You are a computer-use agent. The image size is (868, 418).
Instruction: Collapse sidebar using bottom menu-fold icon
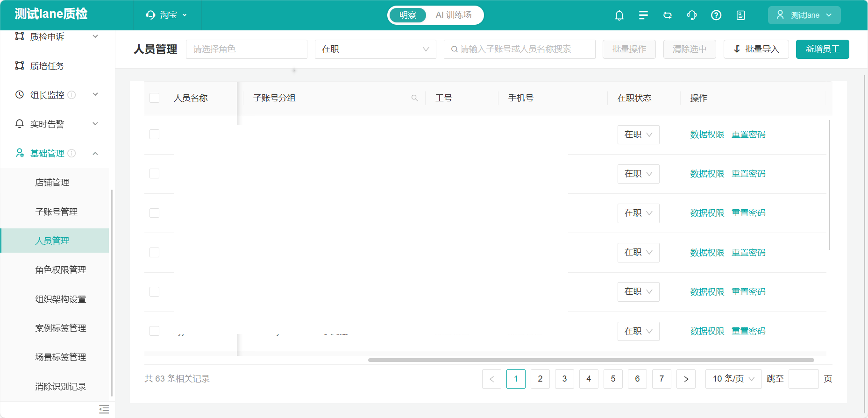pos(104,410)
